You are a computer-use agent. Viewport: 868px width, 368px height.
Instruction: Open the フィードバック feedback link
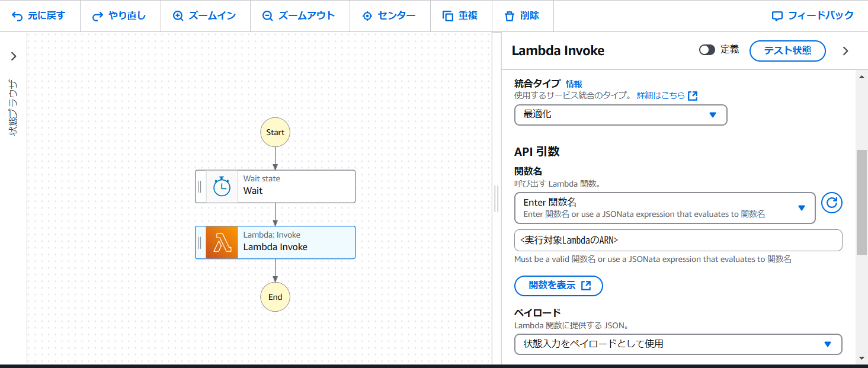click(813, 16)
